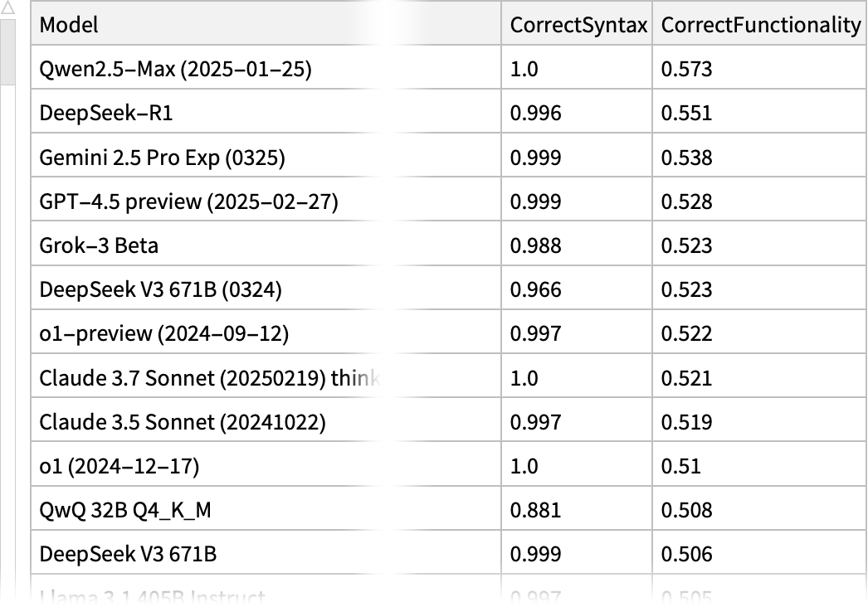Click the Gemini 2.5 Pro Exp cell
This screenshot has width=868, height=607.
click(162, 158)
